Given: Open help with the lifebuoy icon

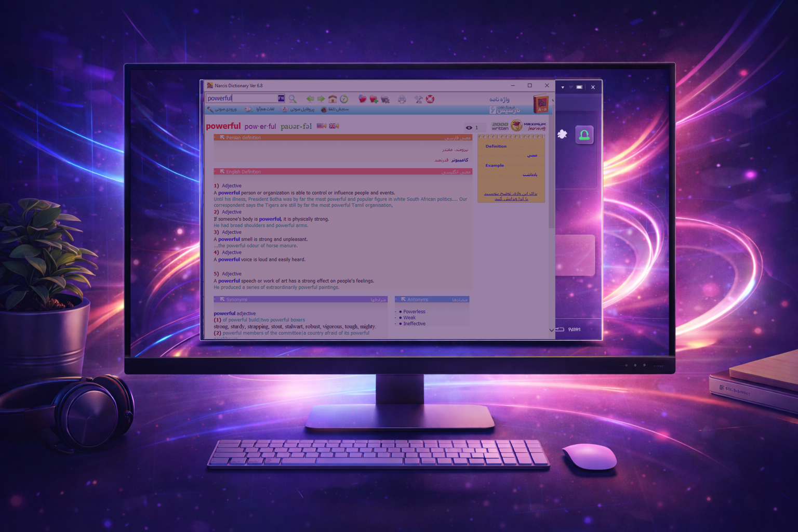Looking at the screenshot, I should pos(430,99).
